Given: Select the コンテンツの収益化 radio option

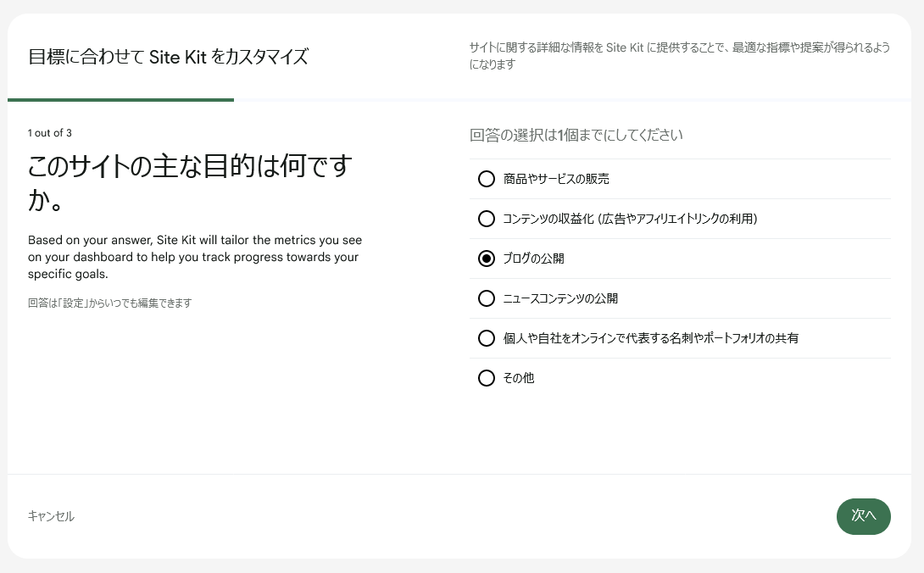Looking at the screenshot, I should click(x=487, y=219).
